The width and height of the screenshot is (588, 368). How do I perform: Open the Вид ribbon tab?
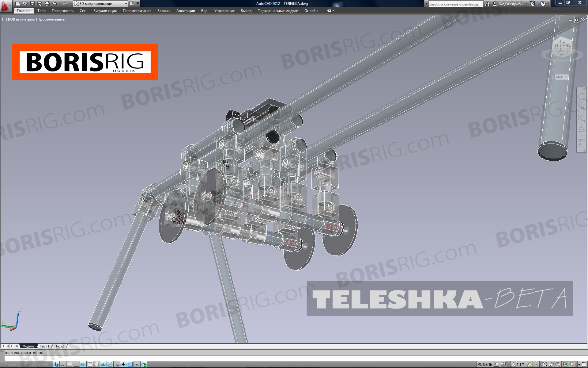pos(204,11)
